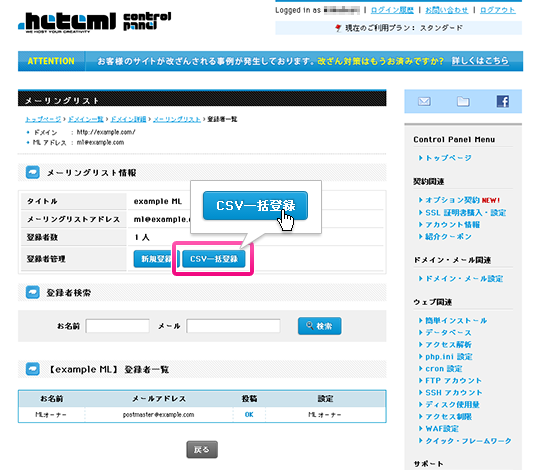Viewport: 540px width, 470px height.
Task: Open the お問い合わせ link
Action: pos(447,10)
